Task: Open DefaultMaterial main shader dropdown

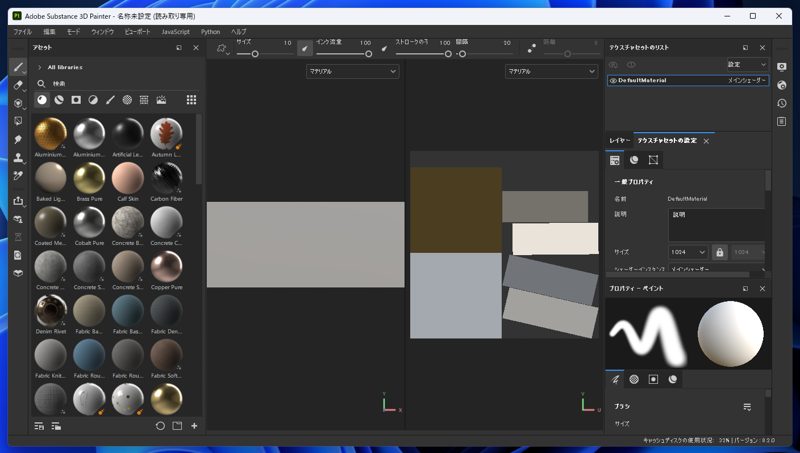Action: pyautogui.click(x=747, y=81)
